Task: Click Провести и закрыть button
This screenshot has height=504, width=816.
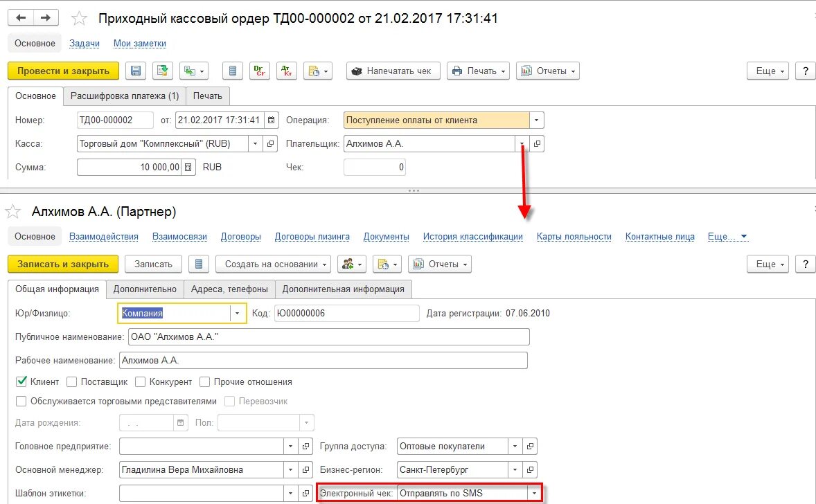Action: (x=64, y=71)
